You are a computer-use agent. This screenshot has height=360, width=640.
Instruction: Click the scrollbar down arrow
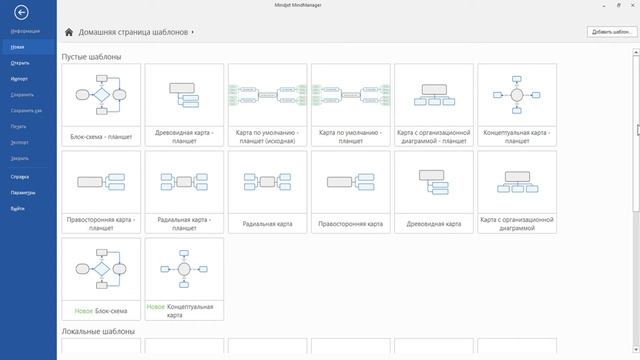636,350
